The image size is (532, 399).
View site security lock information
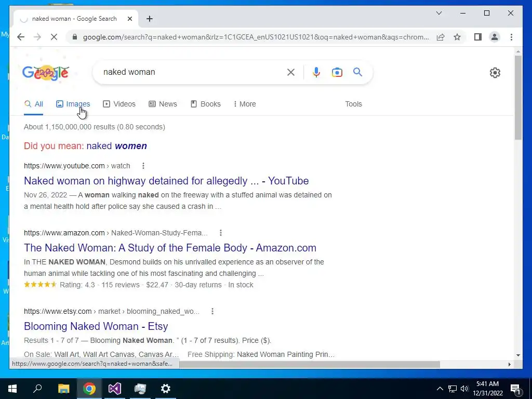click(75, 37)
